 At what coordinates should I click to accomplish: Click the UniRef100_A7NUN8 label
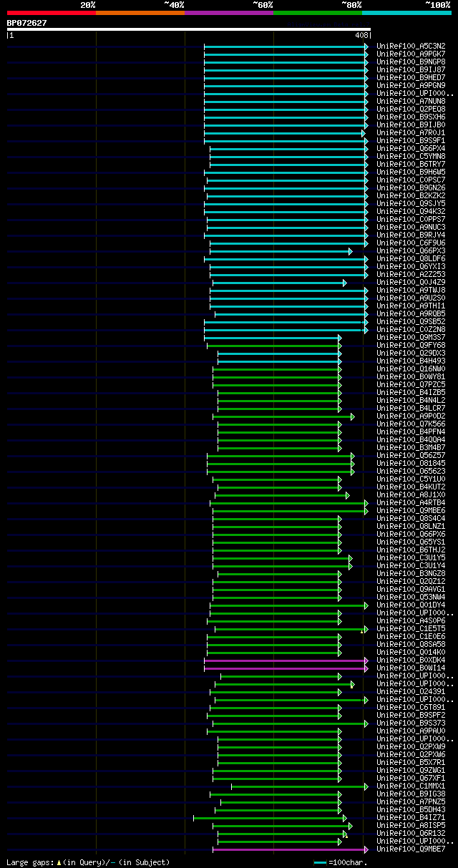(411, 101)
